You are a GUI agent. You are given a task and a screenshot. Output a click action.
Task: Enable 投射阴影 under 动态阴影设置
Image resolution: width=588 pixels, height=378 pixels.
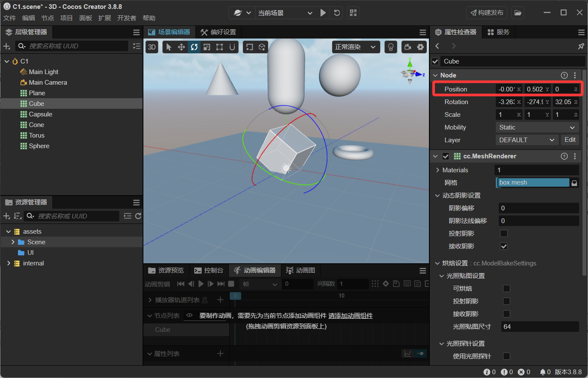click(x=504, y=233)
